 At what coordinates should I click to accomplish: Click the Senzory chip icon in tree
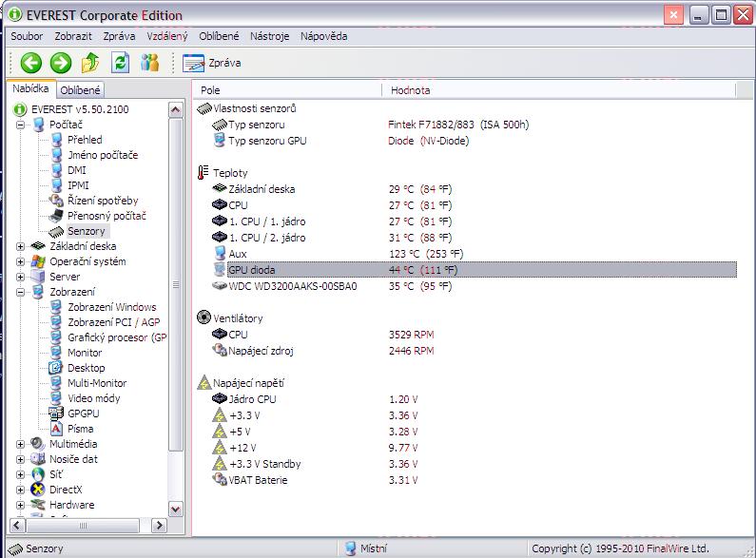(56, 231)
